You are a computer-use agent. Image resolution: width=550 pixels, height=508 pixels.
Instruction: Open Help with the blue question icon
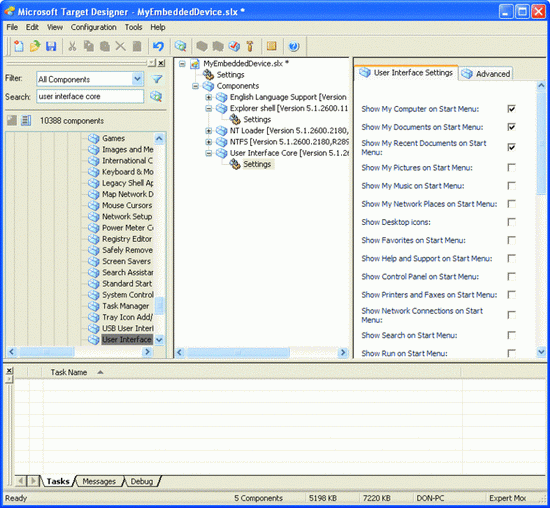coord(294,46)
